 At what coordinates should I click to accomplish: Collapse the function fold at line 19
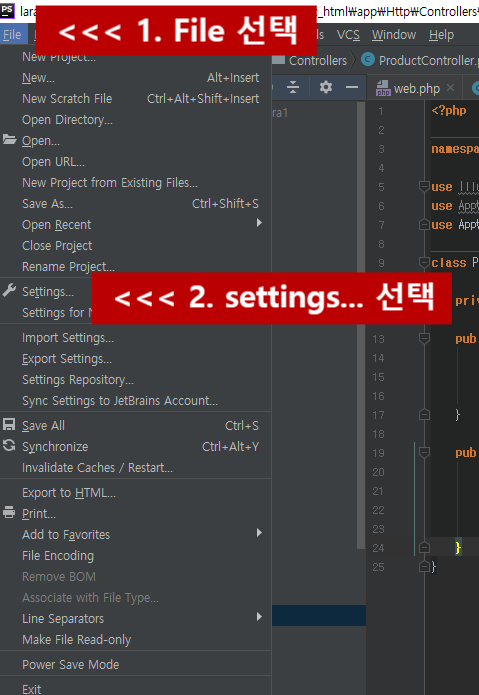(424, 453)
